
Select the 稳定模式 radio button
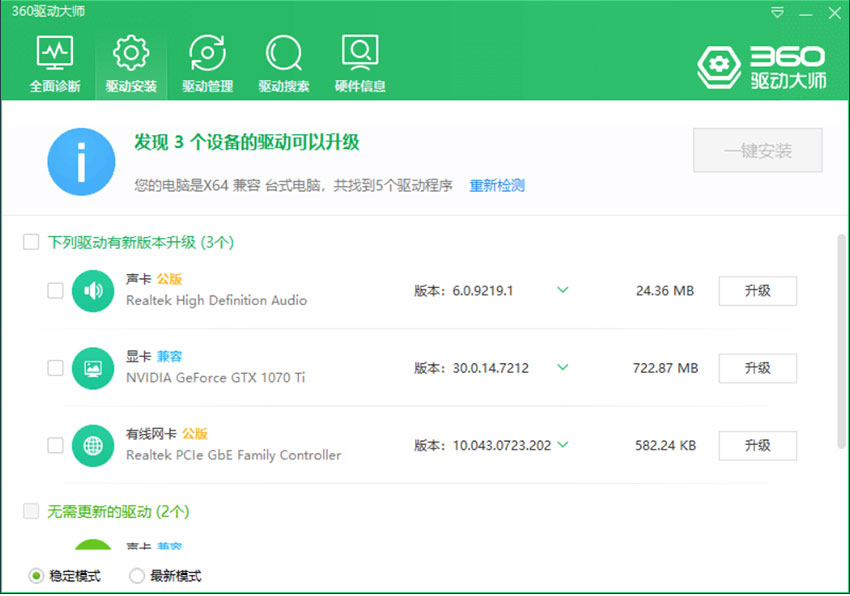point(36,575)
